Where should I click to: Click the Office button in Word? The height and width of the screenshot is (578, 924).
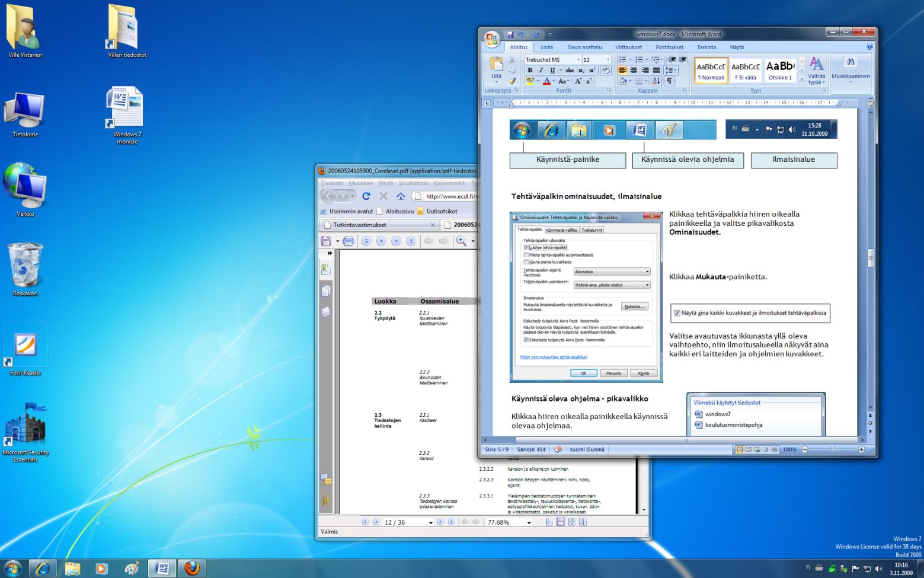[x=493, y=40]
